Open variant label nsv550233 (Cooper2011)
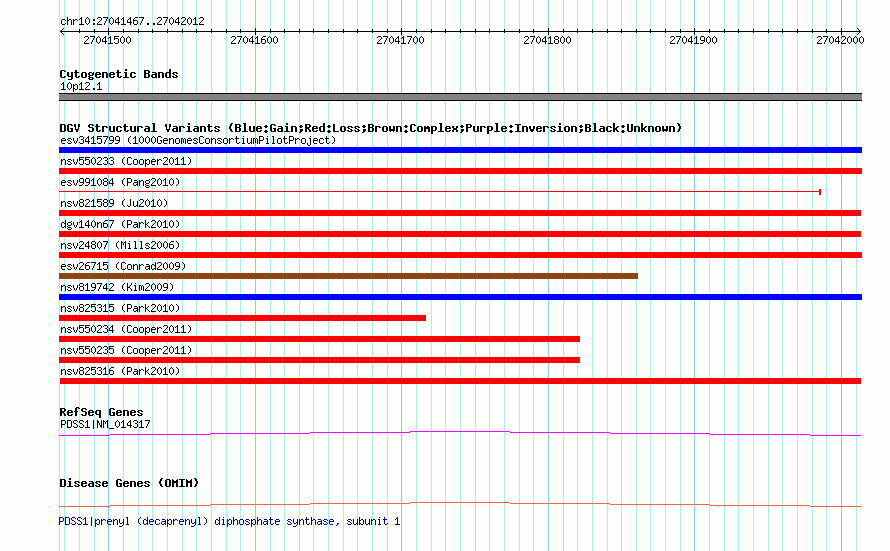The height and width of the screenshot is (551, 890). (x=126, y=161)
